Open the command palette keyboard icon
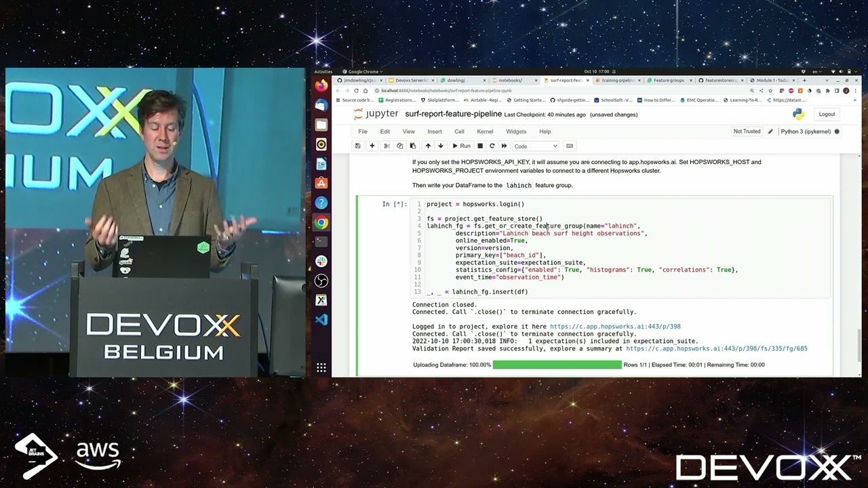 coord(570,146)
